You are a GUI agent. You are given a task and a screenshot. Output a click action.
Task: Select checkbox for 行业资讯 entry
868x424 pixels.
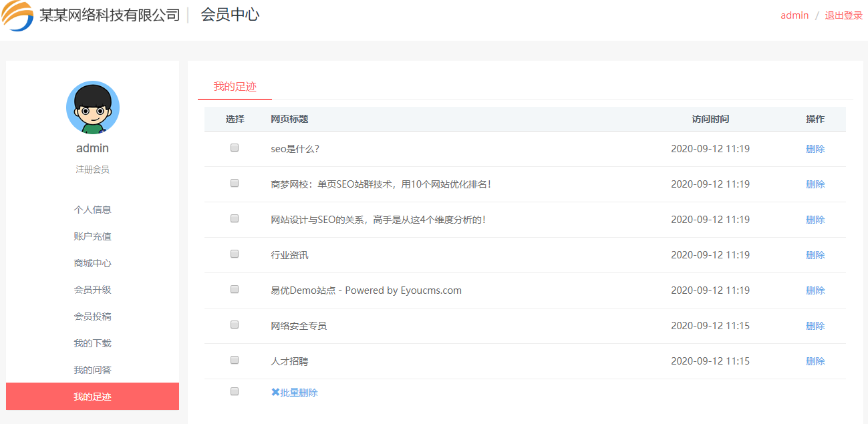pos(235,254)
